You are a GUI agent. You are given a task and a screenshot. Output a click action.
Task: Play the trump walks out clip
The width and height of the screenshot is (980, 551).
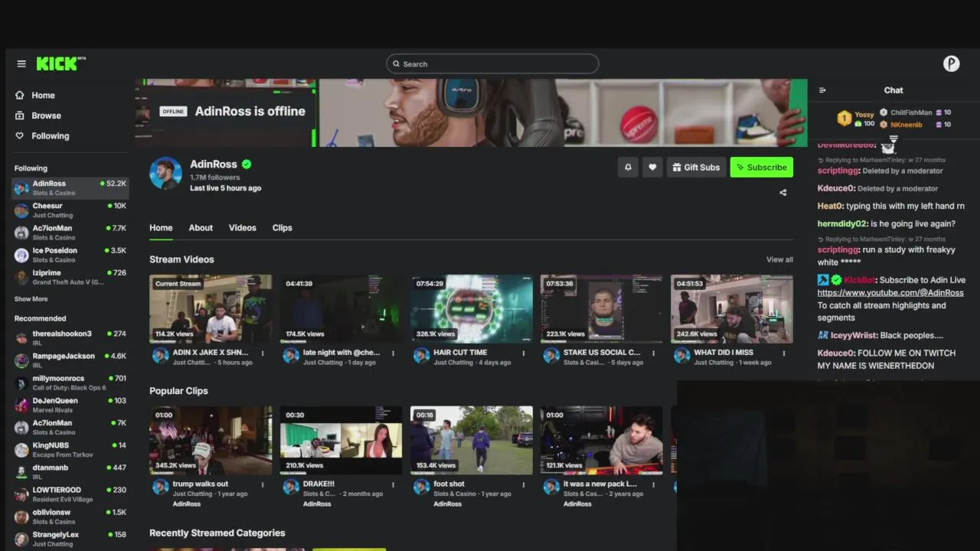[211, 440]
